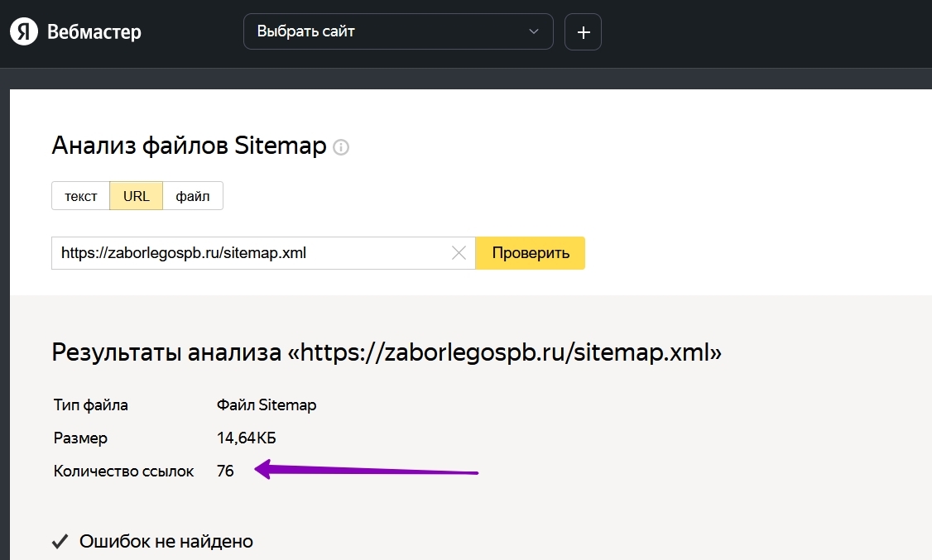The image size is (932, 560).
Task: Click the Анализ файлов Sitemap heading
Action: click(189, 146)
